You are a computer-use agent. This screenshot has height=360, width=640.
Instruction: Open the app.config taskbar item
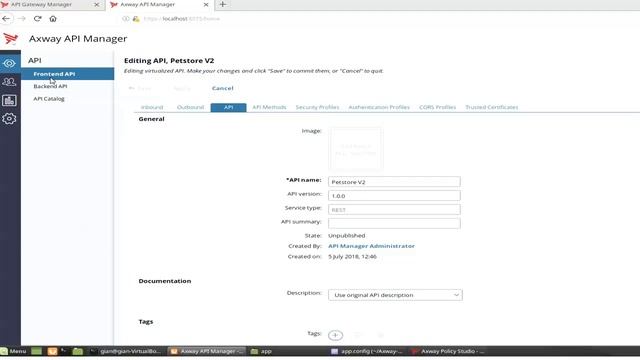point(367,351)
